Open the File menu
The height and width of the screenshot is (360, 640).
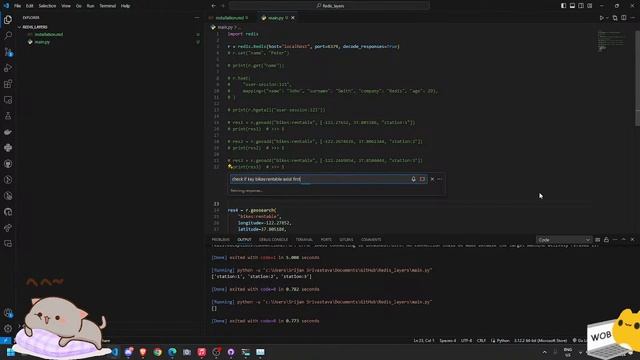coord(17,6)
